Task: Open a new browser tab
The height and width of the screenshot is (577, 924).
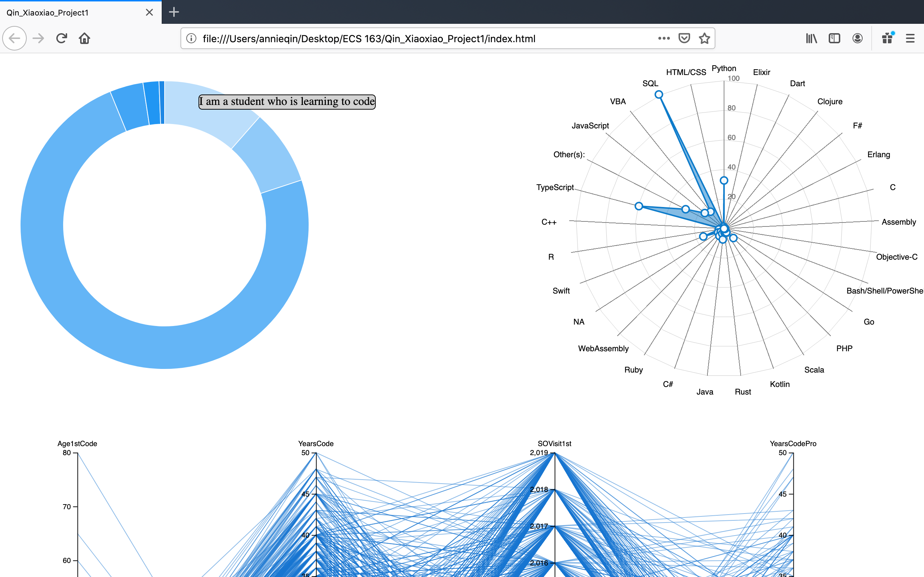Action: [x=174, y=12]
